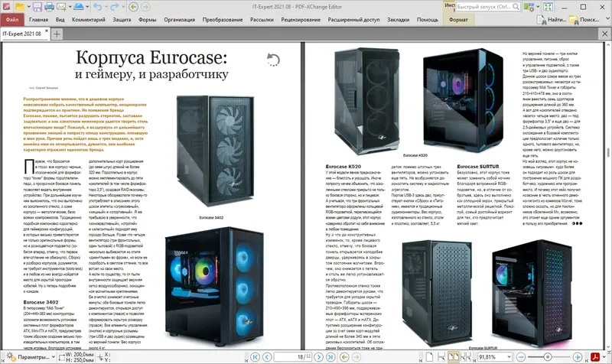Close the IT-Expert 2021 08 tab
Screen dimensions: 612x364
click(47, 31)
